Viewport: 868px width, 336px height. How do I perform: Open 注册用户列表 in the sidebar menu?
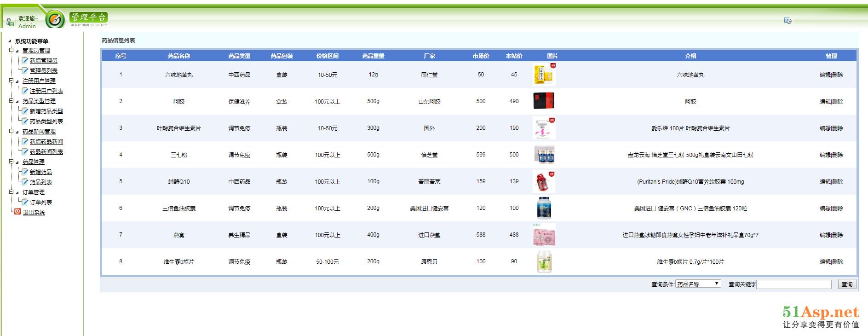(x=46, y=91)
